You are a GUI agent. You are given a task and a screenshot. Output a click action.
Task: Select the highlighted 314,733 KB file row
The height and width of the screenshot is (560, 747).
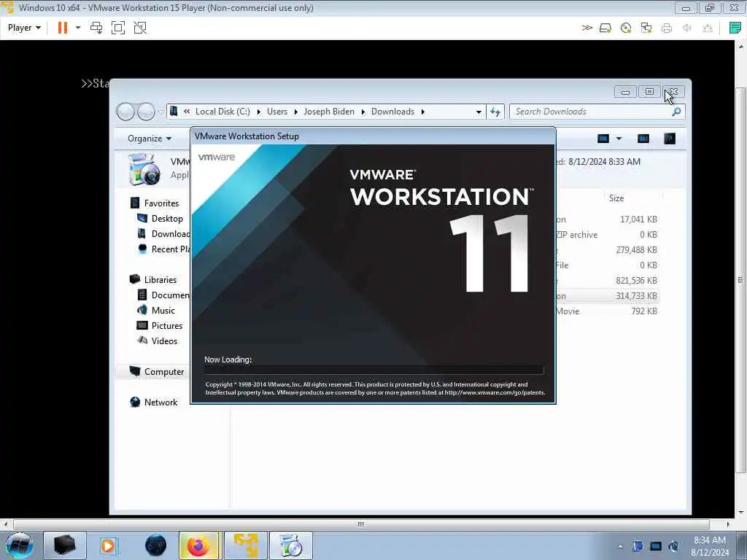608,296
